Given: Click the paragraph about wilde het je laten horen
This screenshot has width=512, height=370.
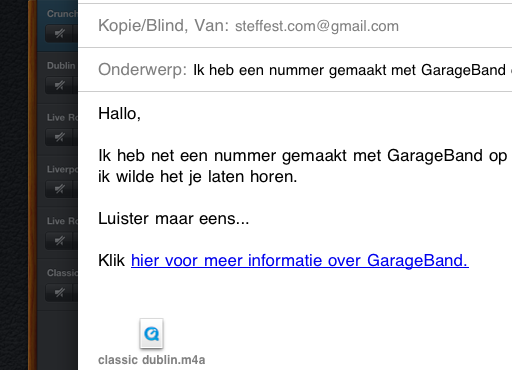Looking at the screenshot, I should point(303,166).
